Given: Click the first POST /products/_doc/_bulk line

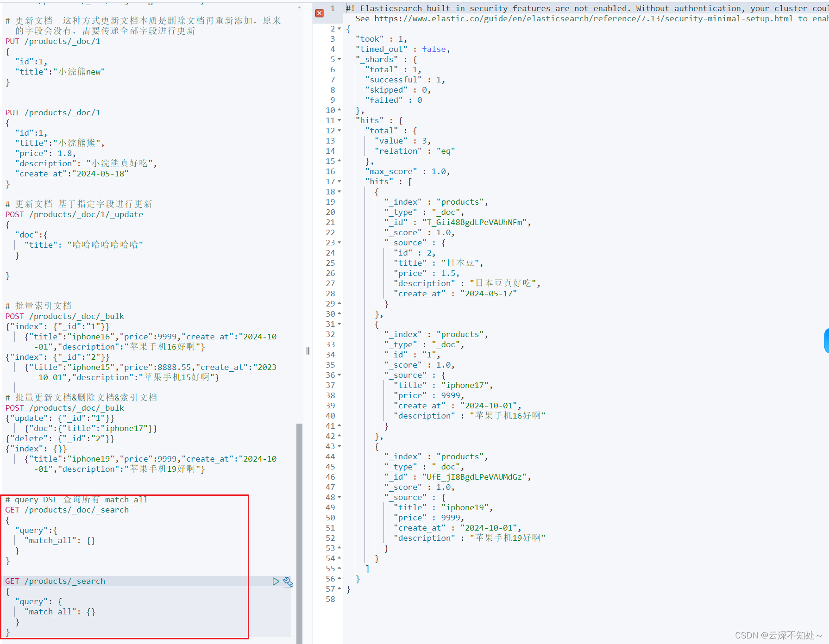Looking at the screenshot, I should [x=65, y=316].
